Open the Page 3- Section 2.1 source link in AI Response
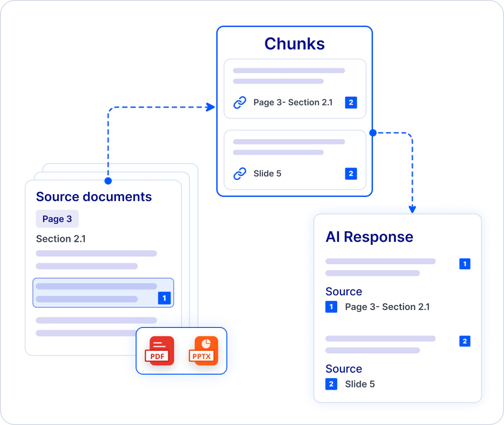Screen dimensions: 504x425 tap(387, 307)
